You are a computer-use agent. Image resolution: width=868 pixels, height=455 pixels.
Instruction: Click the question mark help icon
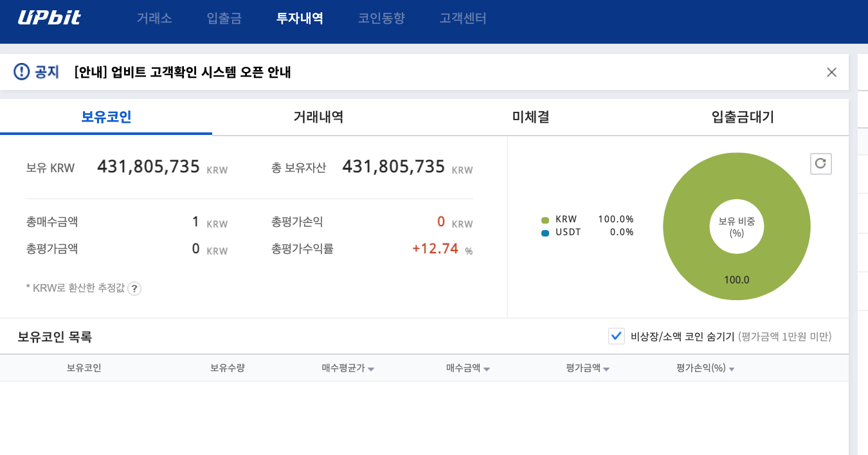[134, 289]
